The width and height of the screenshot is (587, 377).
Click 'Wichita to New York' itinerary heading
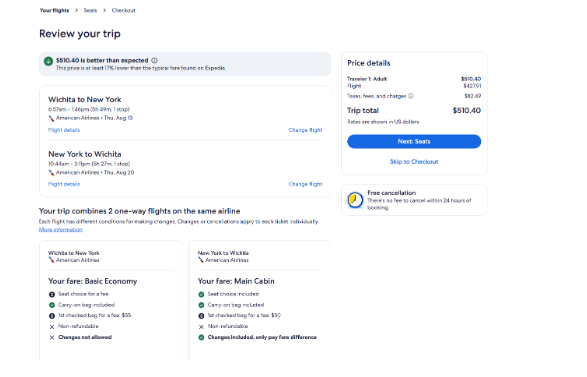click(85, 100)
